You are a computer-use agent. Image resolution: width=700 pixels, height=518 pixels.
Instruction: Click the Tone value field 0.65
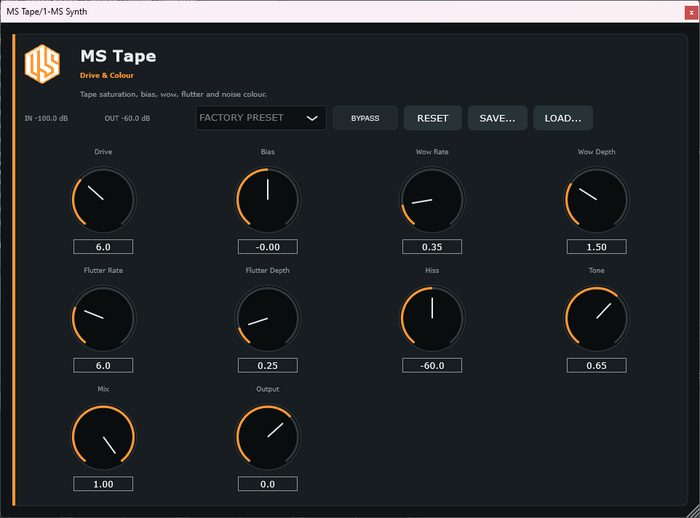tap(596, 365)
